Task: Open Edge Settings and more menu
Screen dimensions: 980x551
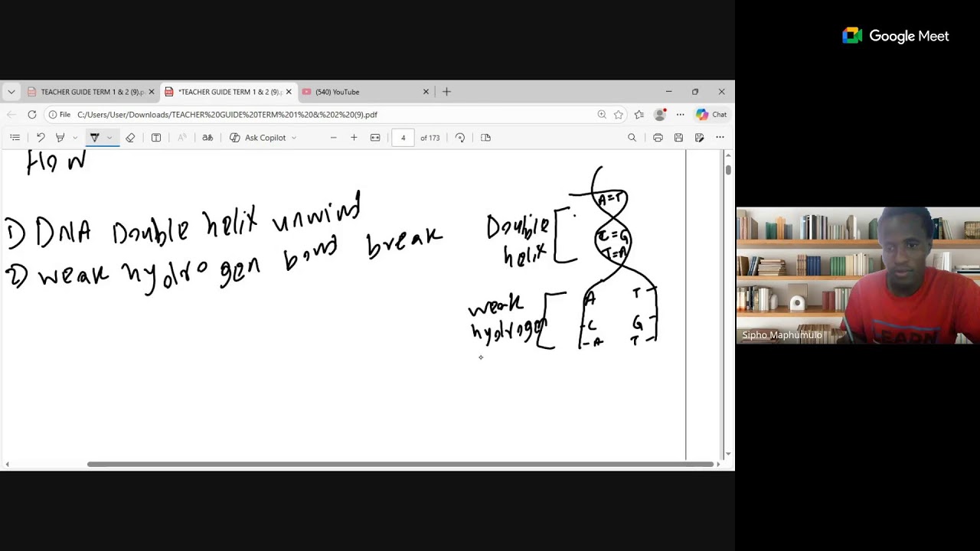Action: point(680,115)
